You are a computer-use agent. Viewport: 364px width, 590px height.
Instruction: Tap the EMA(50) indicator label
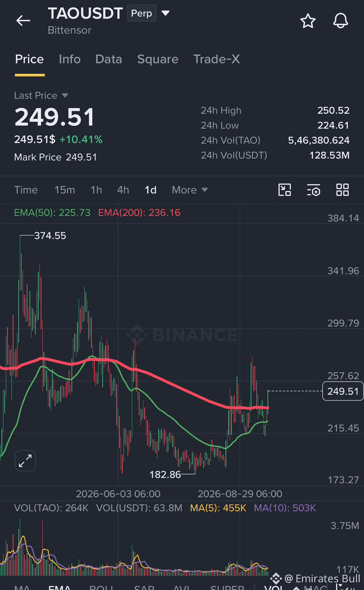[52, 213]
